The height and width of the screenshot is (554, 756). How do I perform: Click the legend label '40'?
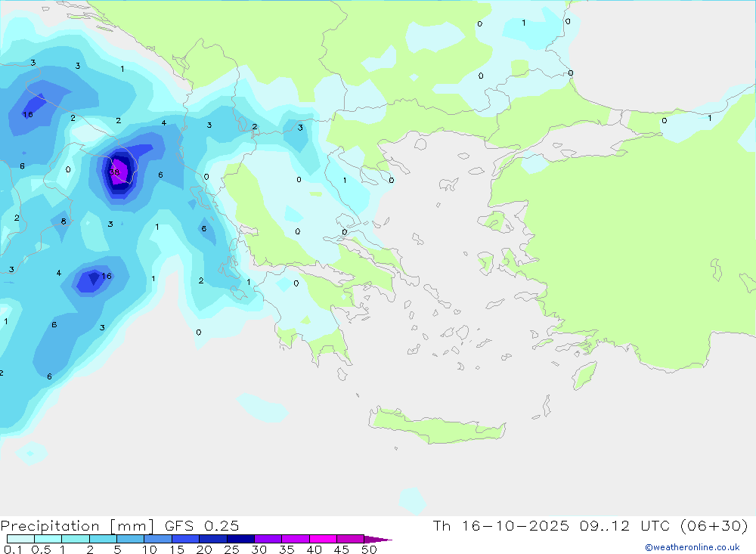point(314,549)
